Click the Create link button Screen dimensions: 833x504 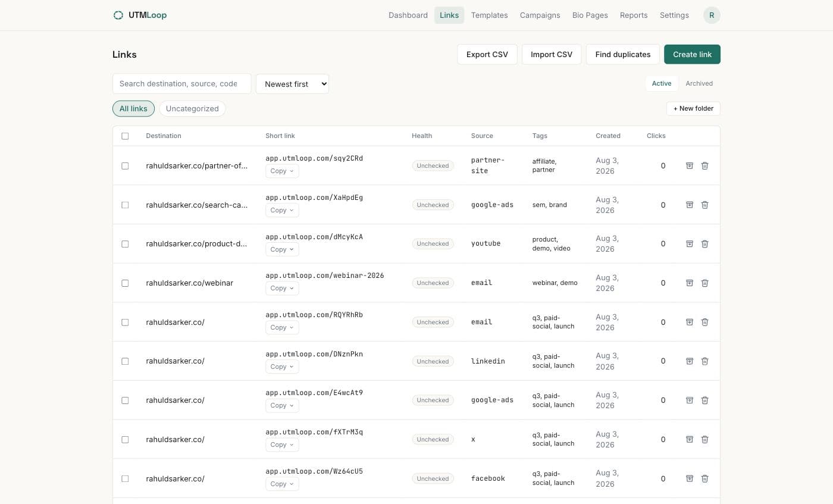[692, 54]
